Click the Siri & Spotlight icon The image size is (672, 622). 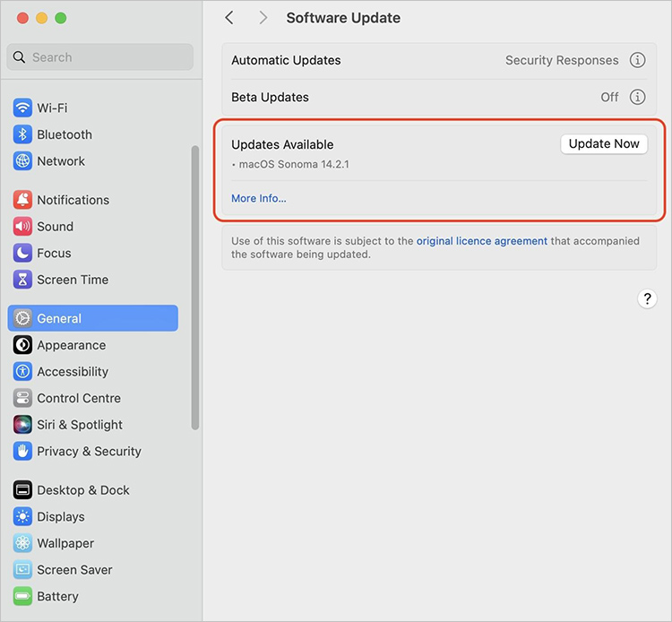(22, 425)
